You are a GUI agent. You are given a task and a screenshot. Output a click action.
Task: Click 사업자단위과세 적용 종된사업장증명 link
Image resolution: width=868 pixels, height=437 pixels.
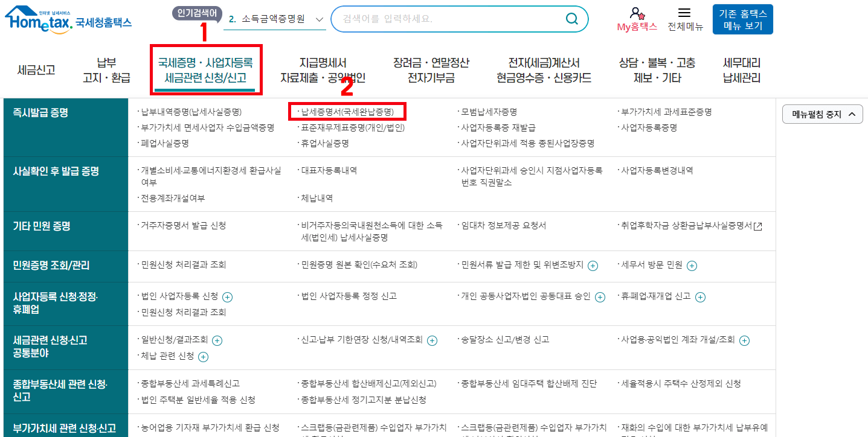(x=527, y=143)
